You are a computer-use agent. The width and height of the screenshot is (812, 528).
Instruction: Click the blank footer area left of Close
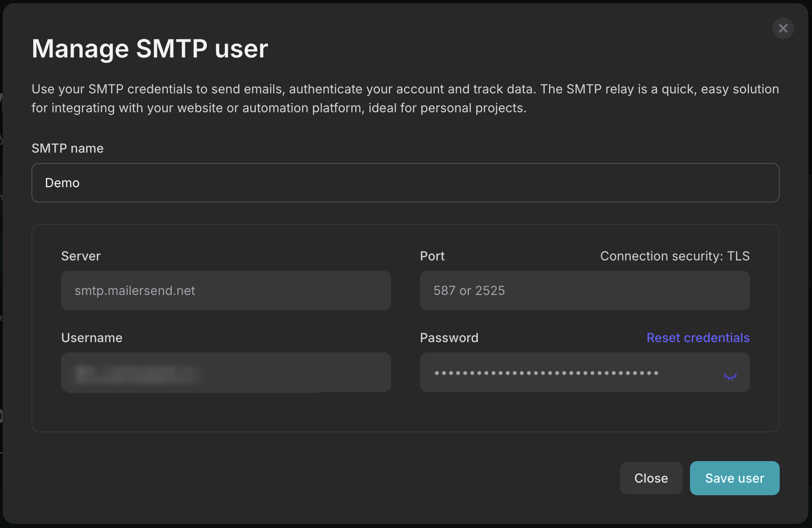pyautogui.click(x=314, y=478)
